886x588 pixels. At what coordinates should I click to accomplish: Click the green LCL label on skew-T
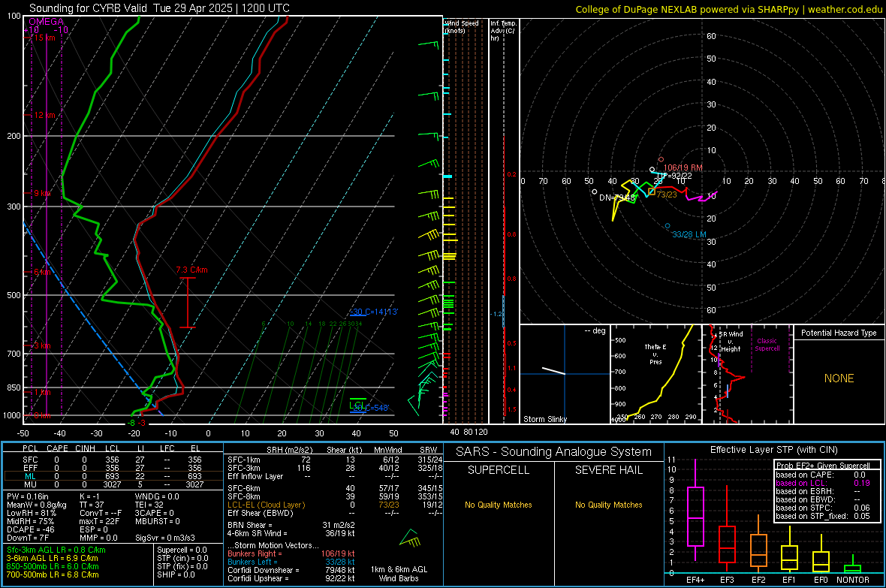(357, 405)
